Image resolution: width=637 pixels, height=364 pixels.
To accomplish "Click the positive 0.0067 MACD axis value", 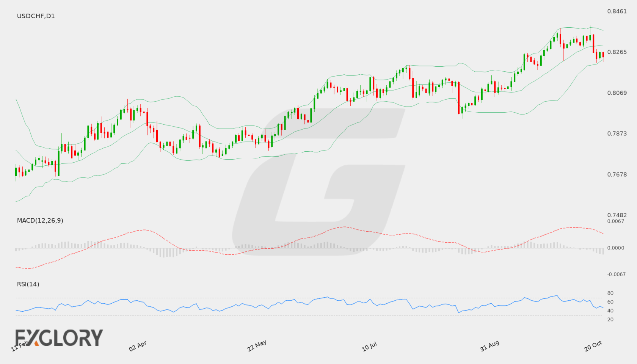I will tap(616, 221).
